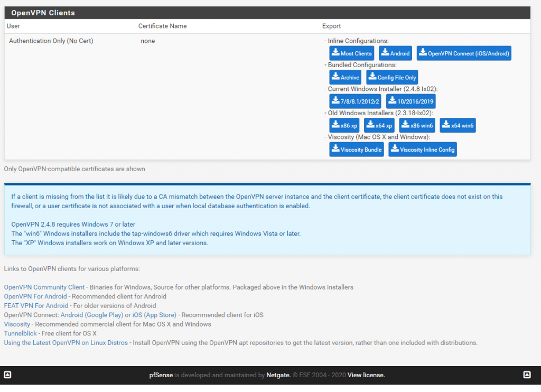Click 'Links to OpenVPN clients for various platforms:'
The height and width of the screenshot is (392, 541).
coord(72,269)
